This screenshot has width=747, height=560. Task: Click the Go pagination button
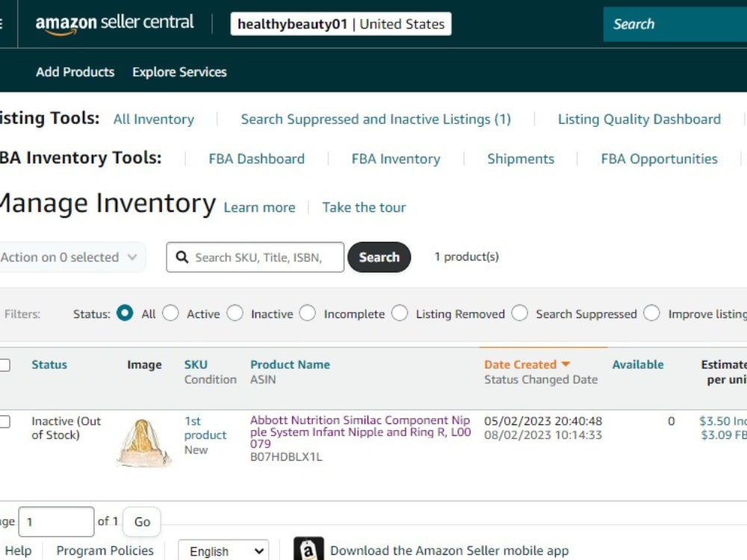coord(142,521)
